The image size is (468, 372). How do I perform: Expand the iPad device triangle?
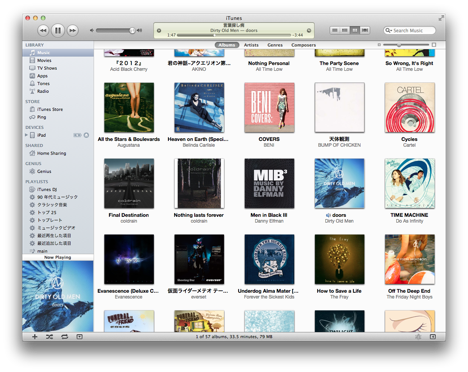(26, 135)
